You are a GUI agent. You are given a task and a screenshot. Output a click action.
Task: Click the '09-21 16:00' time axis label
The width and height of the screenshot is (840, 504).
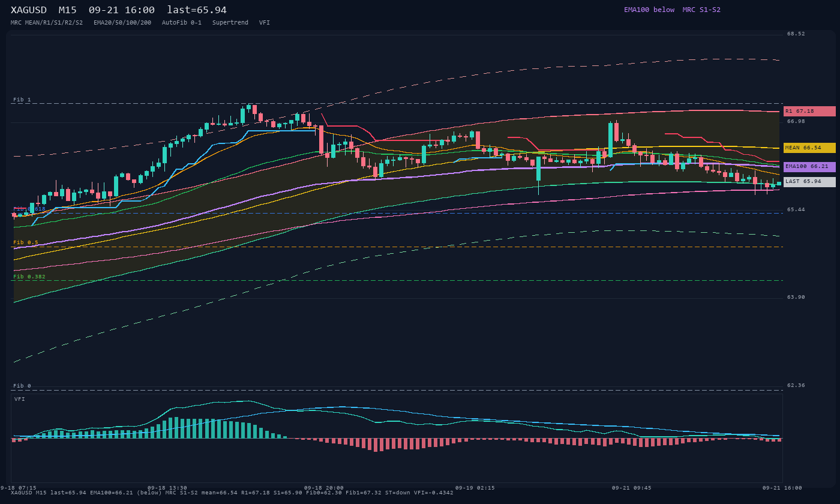pos(782,488)
